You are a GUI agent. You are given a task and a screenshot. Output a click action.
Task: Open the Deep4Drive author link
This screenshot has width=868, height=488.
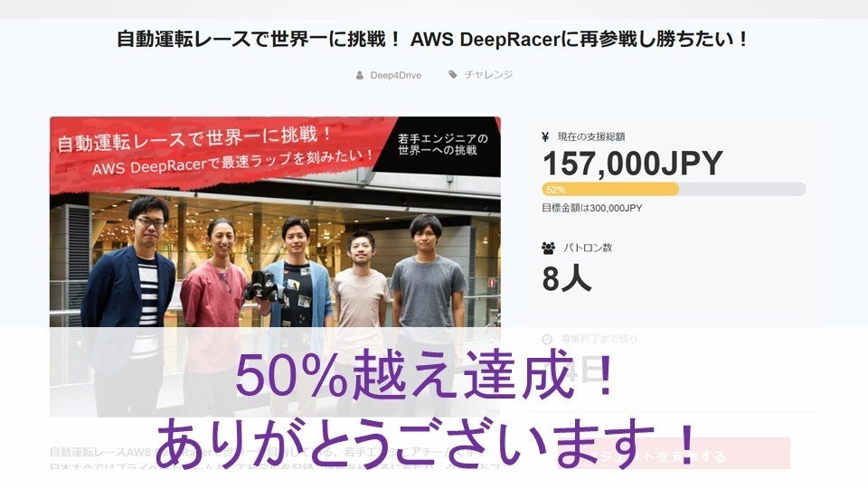coord(395,75)
